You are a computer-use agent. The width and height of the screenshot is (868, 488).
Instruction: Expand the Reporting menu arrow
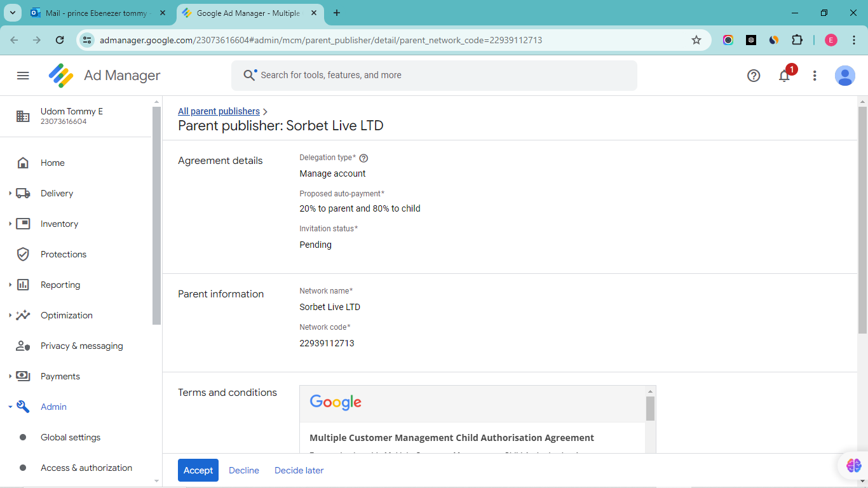pos(10,285)
